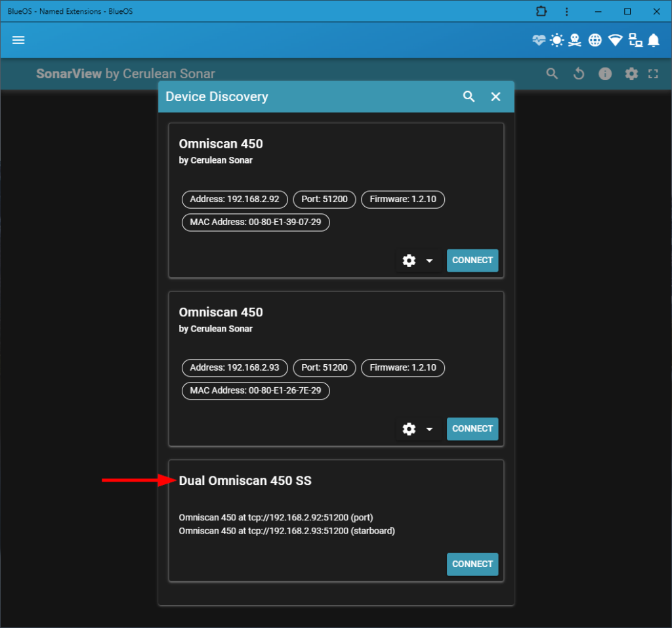Image resolution: width=672 pixels, height=628 pixels.
Task: Click the internet connectivity globe icon
Action: [x=595, y=40]
